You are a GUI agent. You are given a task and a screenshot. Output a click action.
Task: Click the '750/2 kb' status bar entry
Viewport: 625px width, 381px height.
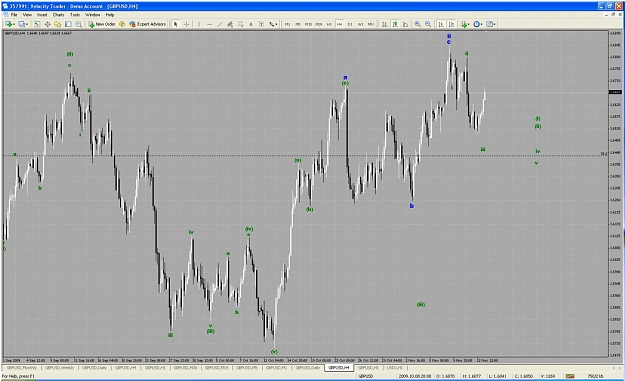[595, 376]
